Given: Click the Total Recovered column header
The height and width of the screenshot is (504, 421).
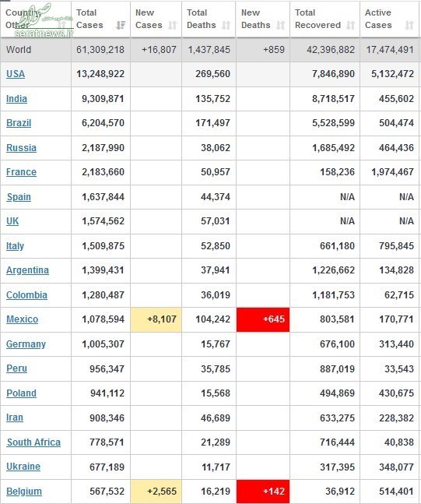Looking at the screenshot, I should point(325,19).
